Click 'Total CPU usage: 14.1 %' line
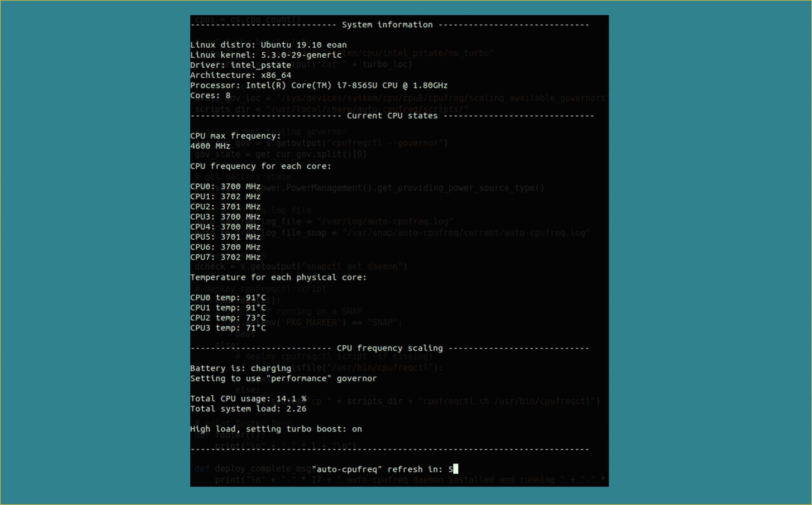This screenshot has height=505, width=812. coord(248,399)
